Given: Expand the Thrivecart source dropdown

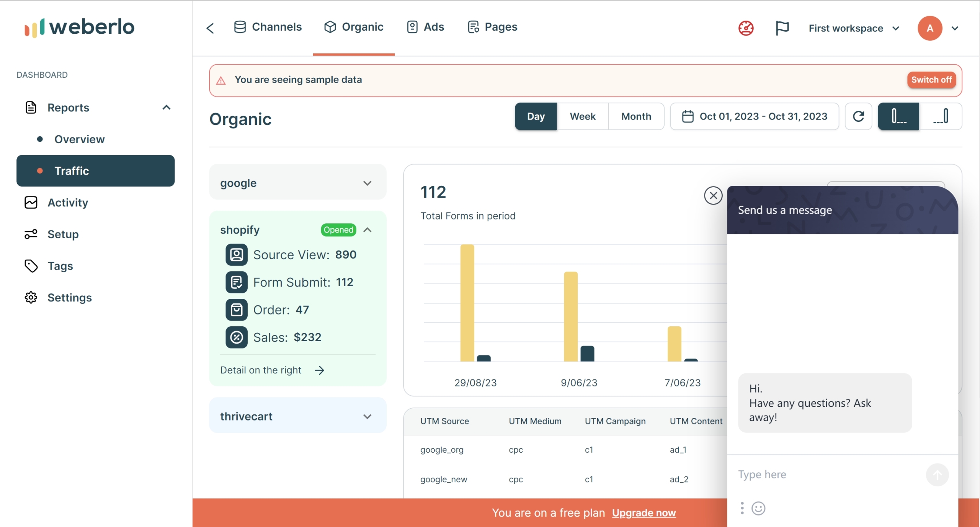Looking at the screenshot, I should (x=368, y=416).
